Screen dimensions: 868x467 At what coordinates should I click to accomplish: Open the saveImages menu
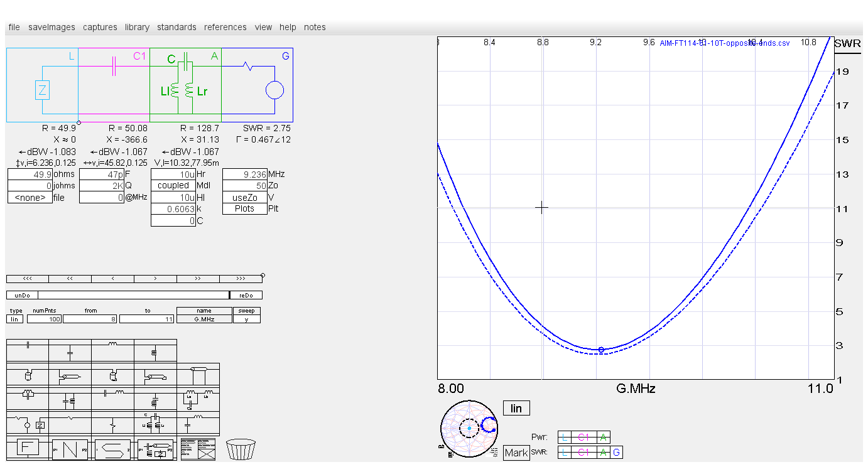click(x=52, y=27)
